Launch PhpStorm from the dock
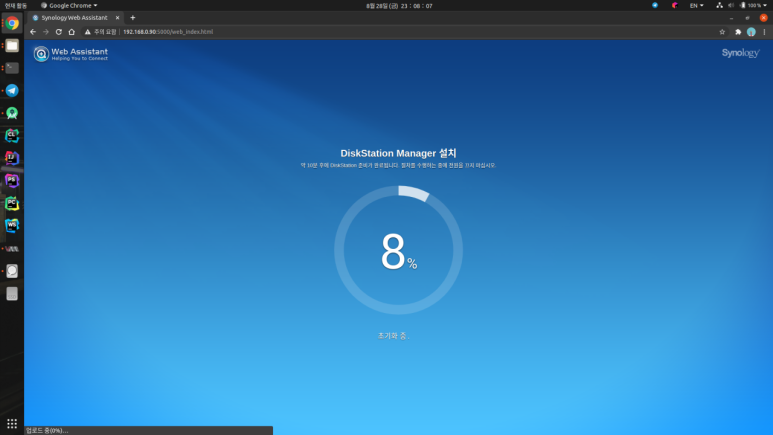This screenshot has height=435, width=773. pos(12,181)
